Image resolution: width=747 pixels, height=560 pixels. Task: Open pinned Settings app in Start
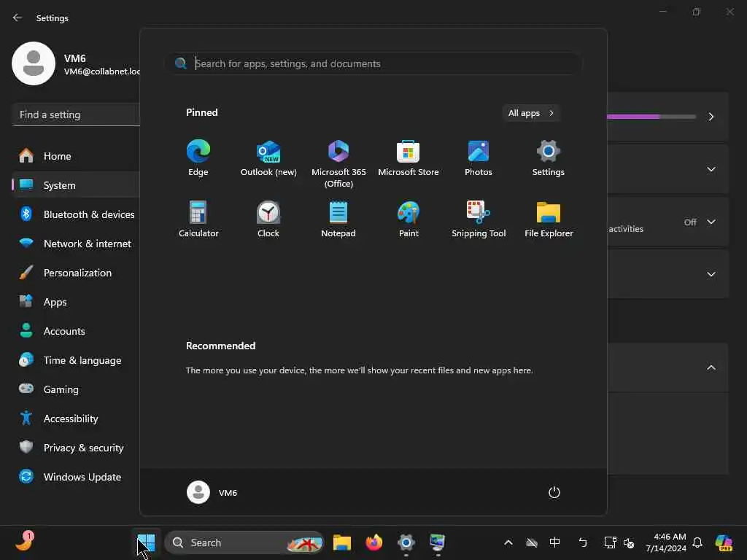tap(549, 158)
